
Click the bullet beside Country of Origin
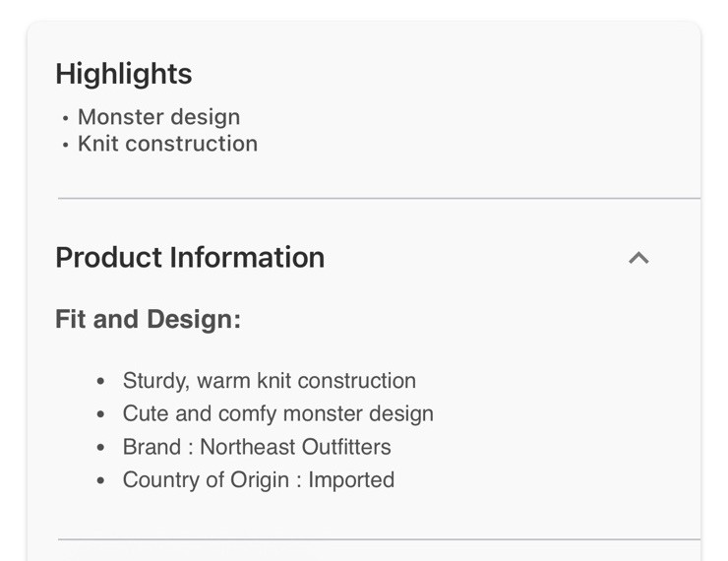pos(100,481)
